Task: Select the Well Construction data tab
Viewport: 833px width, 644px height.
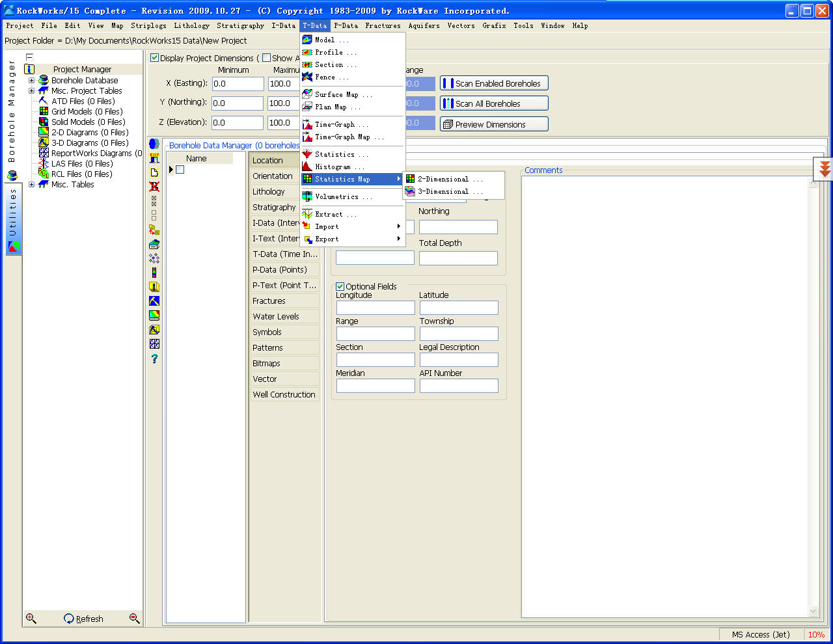Action: 284,394
